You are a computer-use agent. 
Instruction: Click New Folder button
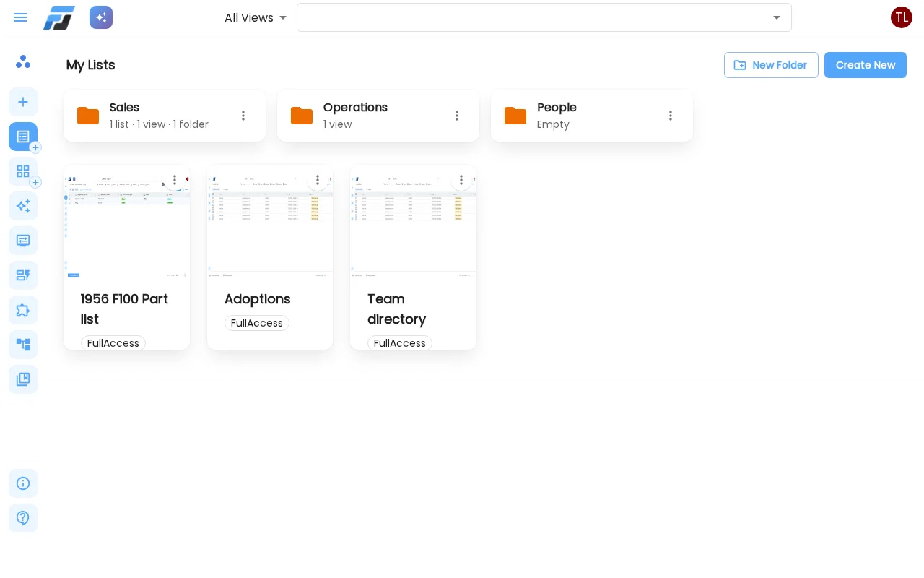pyautogui.click(x=771, y=65)
